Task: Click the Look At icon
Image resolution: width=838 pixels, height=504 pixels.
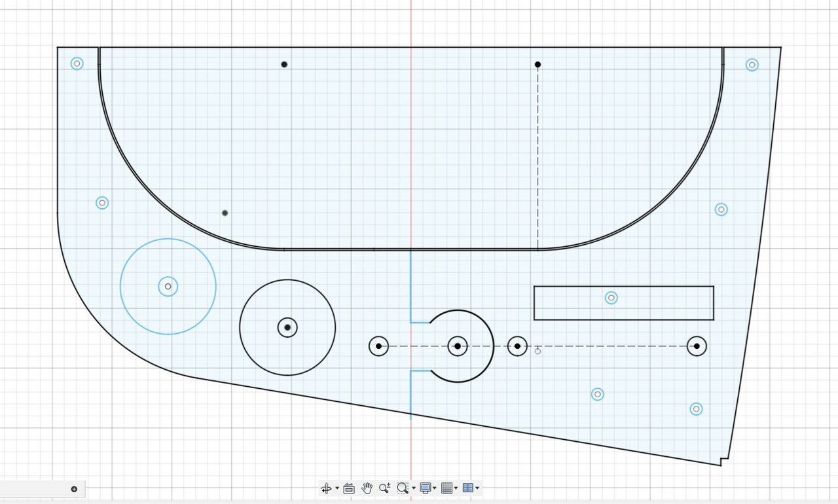Action: tap(349, 488)
